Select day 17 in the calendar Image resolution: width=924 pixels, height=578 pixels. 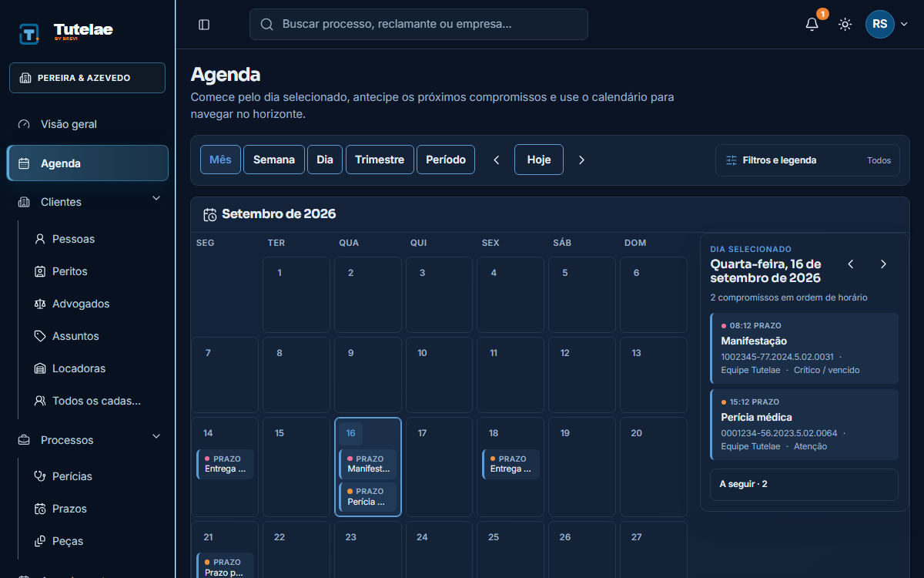440,467
